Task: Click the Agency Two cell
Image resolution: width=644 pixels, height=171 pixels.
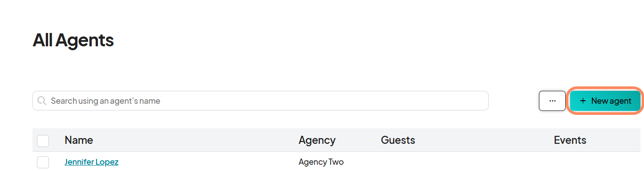Action: click(x=321, y=162)
